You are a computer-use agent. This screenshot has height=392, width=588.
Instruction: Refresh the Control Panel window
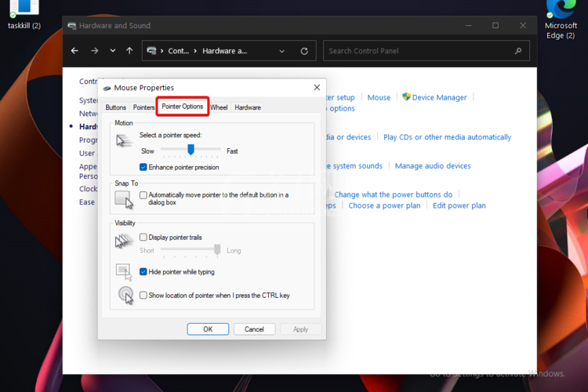[304, 51]
